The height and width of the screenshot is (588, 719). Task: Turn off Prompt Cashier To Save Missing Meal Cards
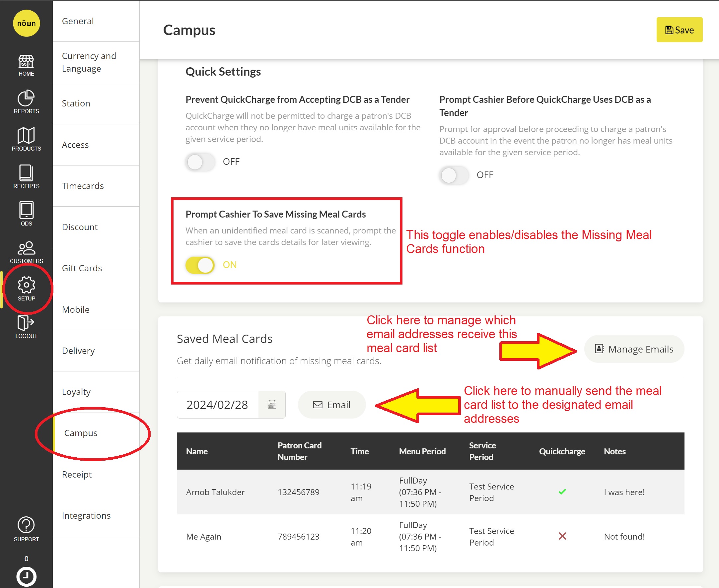click(200, 265)
